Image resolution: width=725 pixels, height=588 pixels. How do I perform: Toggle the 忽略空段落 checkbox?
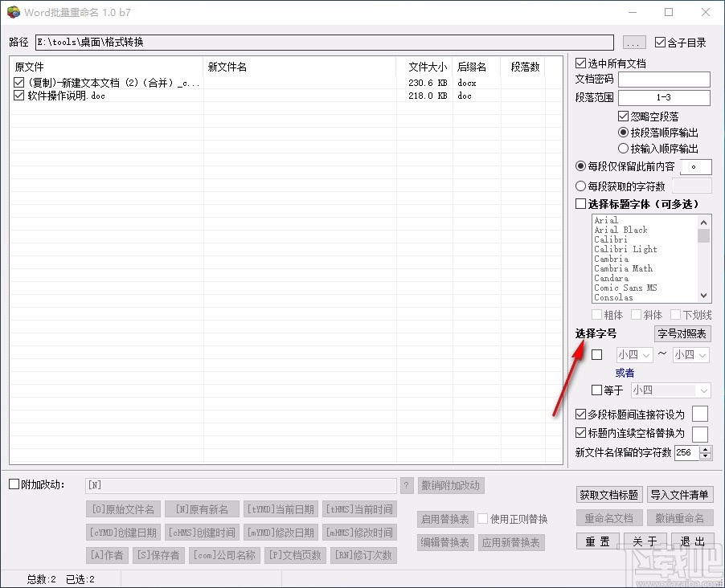click(x=623, y=116)
